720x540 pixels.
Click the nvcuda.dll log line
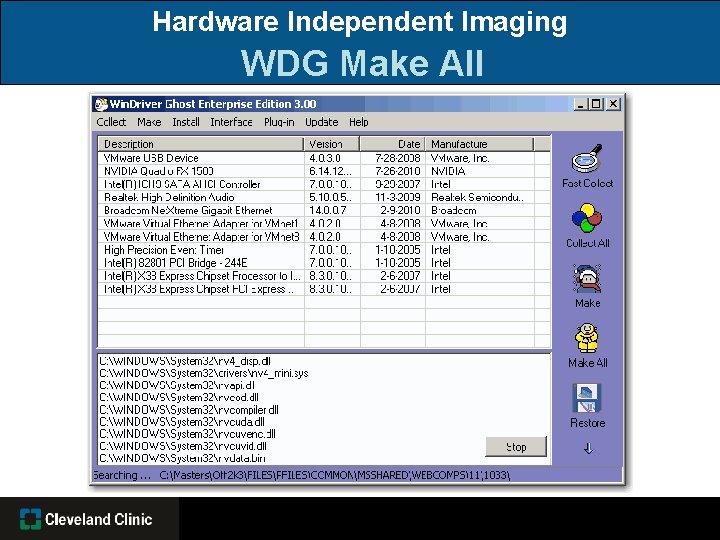(182, 422)
